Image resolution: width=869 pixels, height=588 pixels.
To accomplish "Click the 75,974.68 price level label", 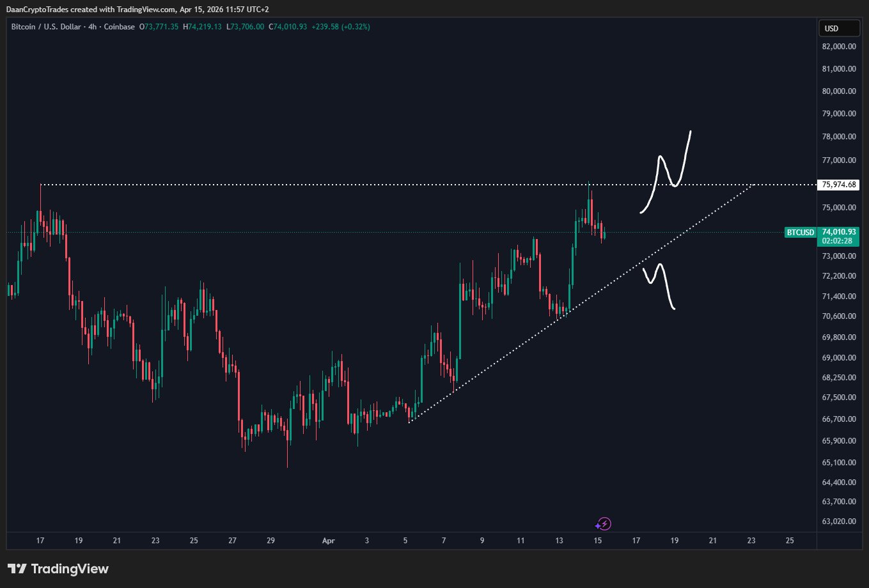I will [837, 185].
